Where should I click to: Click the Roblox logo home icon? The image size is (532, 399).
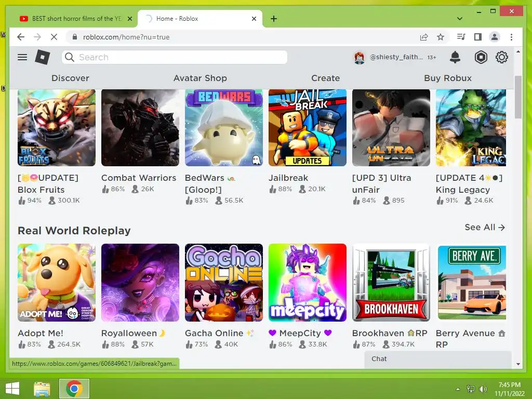coord(43,57)
